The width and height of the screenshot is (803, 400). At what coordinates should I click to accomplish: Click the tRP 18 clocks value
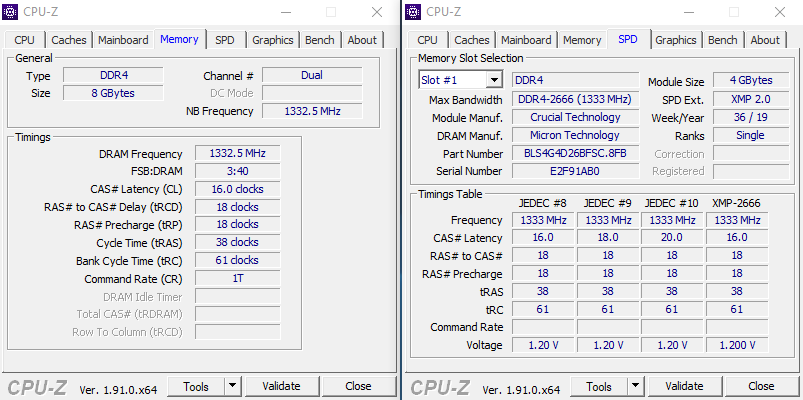pyautogui.click(x=238, y=224)
